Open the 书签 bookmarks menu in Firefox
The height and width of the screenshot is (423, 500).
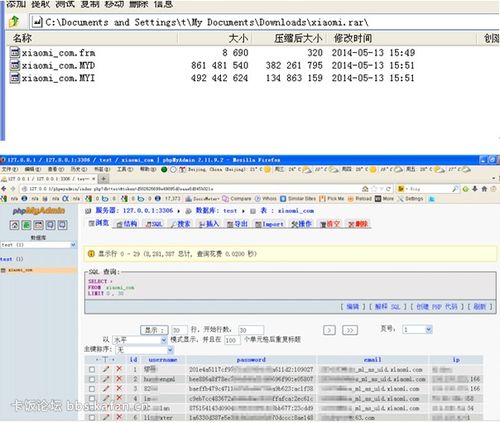tap(102, 169)
